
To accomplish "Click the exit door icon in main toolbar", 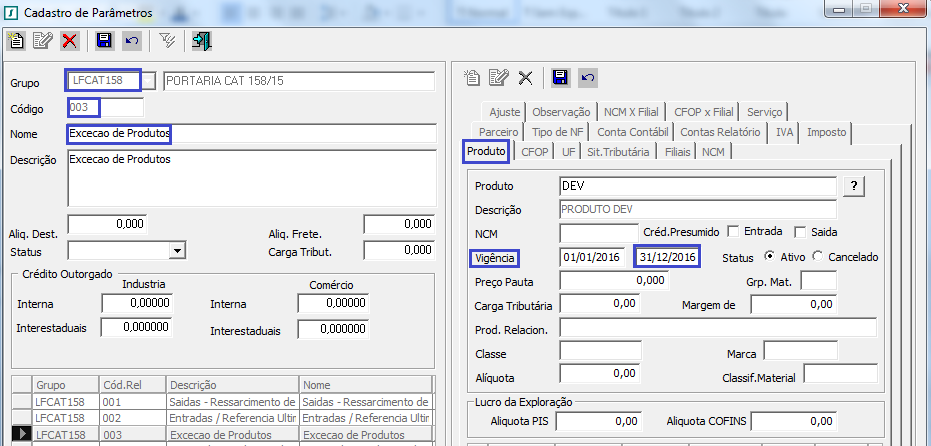I will tap(202, 41).
